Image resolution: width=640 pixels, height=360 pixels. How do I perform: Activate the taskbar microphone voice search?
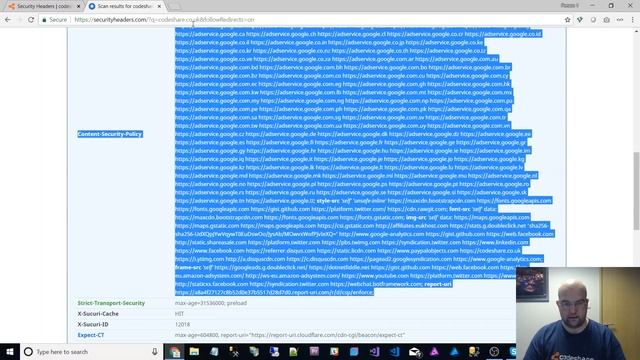pyautogui.click(x=155, y=351)
